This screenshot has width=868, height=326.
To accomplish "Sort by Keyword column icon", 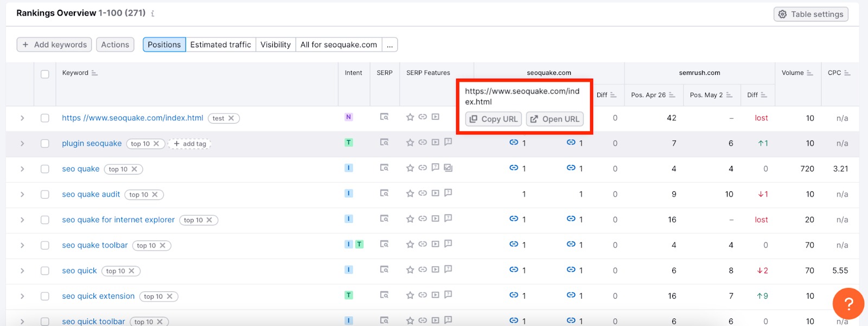I will coord(94,73).
